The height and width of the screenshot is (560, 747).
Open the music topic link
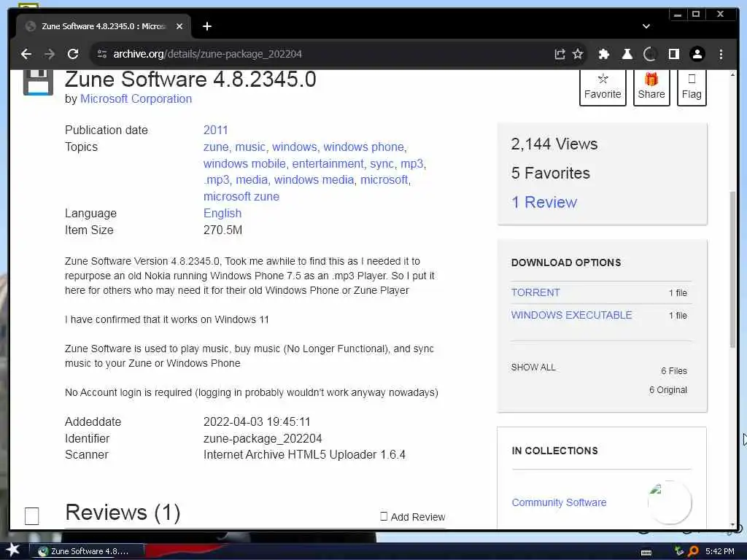click(250, 147)
